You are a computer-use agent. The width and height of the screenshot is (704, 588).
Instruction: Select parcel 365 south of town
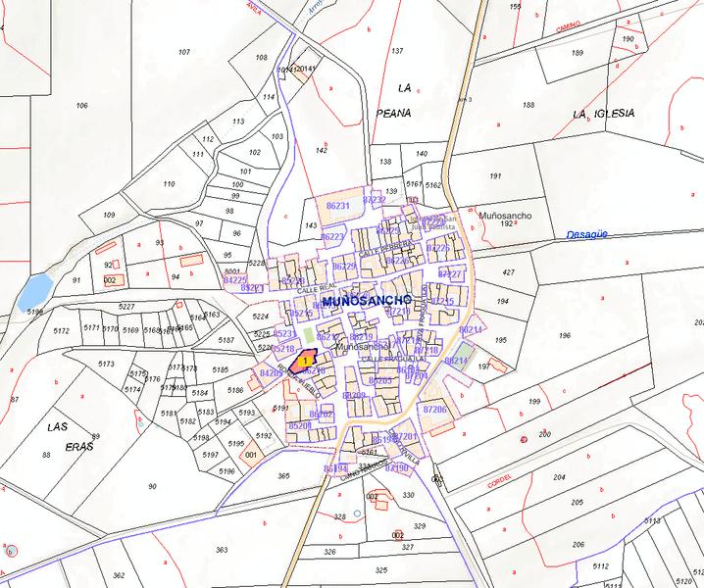[283, 475]
